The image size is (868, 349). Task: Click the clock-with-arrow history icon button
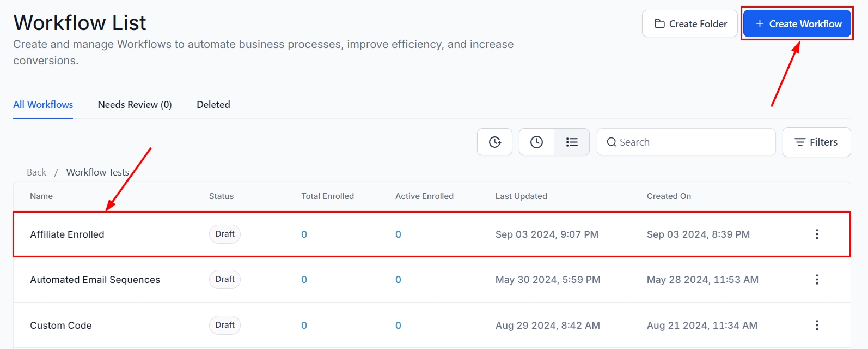(494, 142)
